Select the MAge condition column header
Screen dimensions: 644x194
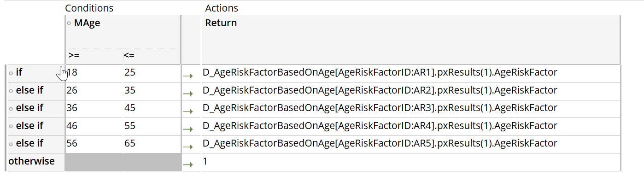point(87,23)
